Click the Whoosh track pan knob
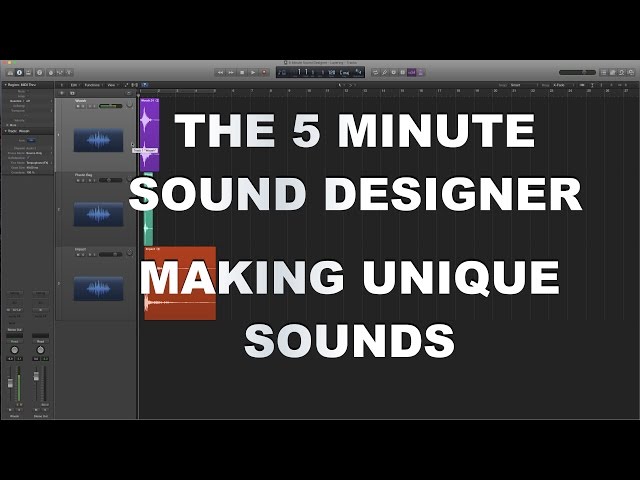 coord(129,105)
